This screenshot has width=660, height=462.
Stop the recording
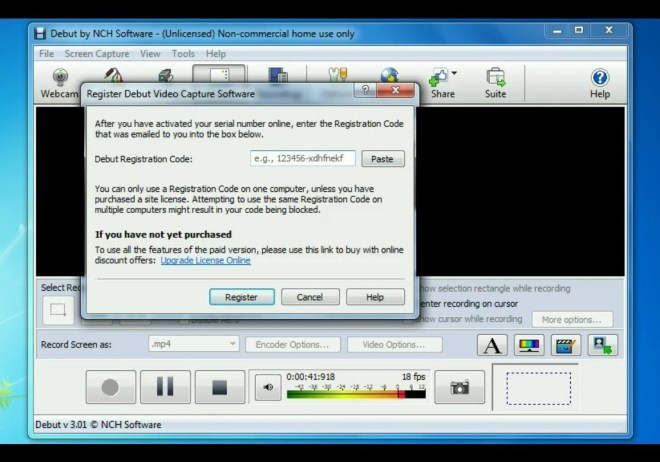(x=220, y=387)
